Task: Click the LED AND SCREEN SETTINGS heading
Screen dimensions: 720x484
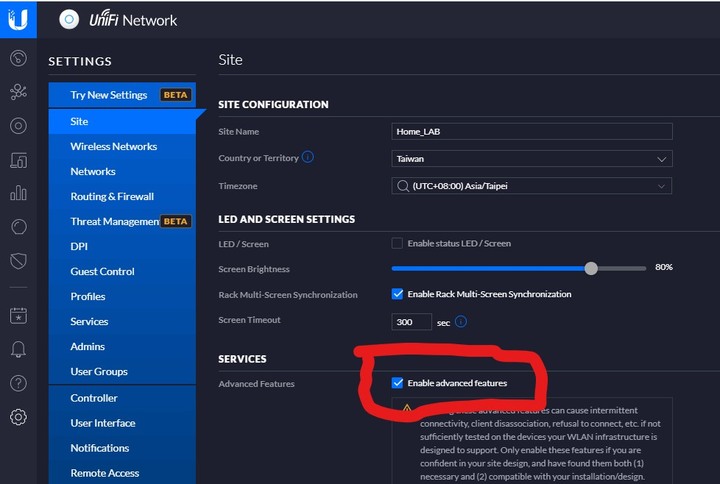Action: coord(287,219)
